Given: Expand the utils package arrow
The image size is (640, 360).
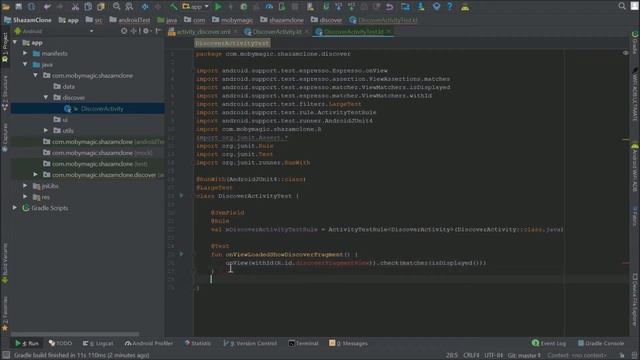Looking at the screenshot, I should (46, 130).
